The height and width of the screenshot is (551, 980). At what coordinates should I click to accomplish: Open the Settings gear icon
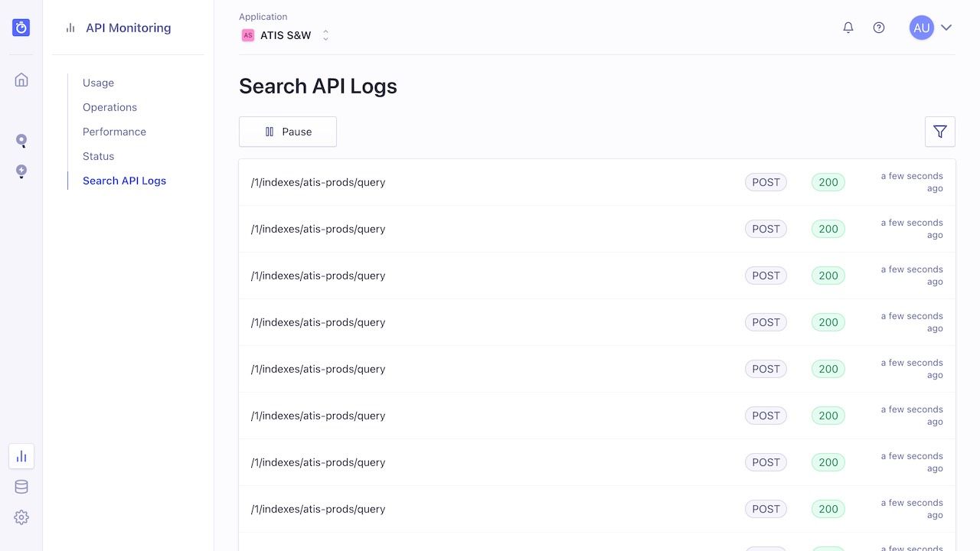21,517
